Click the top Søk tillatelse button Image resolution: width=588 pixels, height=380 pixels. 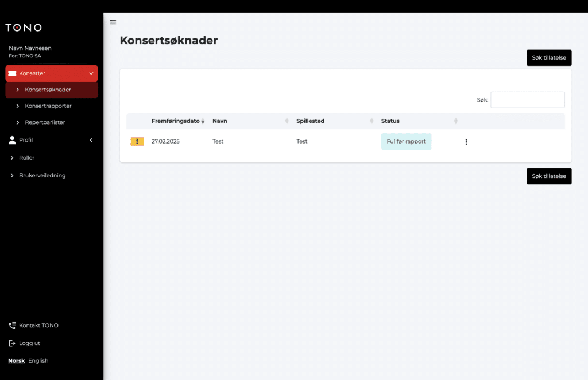point(549,58)
